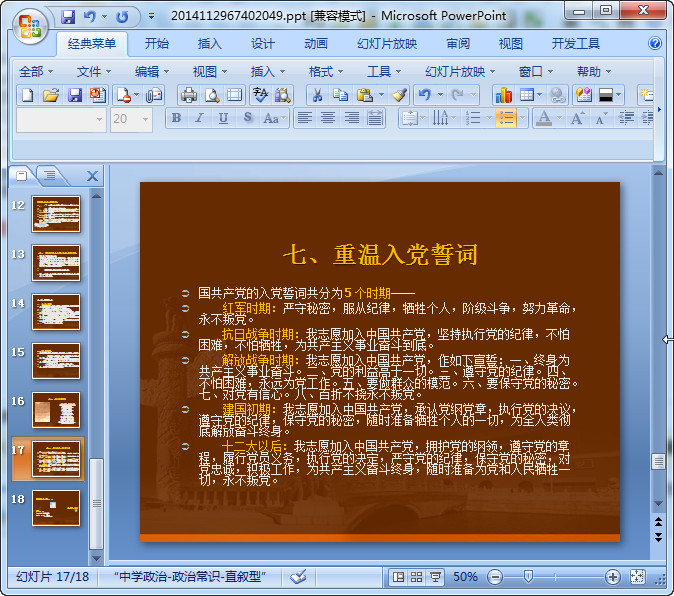Align text right
Image resolution: width=674 pixels, height=596 pixels.
click(x=352, y=118)
